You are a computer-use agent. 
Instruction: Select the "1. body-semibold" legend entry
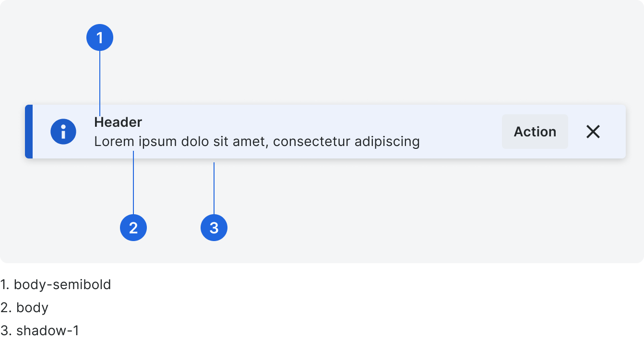point(56,285)
